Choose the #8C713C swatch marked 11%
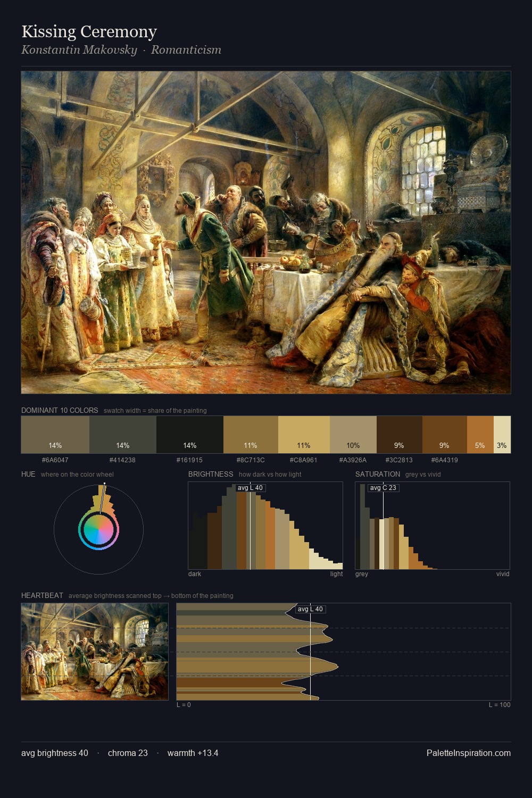 coord(251,435)
